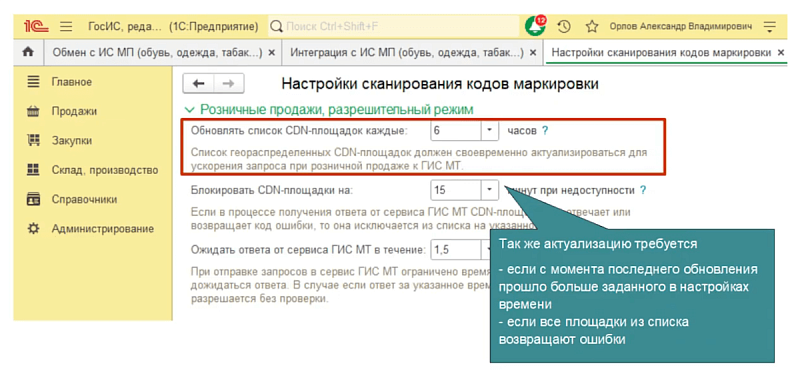Close the Обмен с ИС МП tab
The width and height of the screenshot is (800, 382).
click(x=271, y=52)
